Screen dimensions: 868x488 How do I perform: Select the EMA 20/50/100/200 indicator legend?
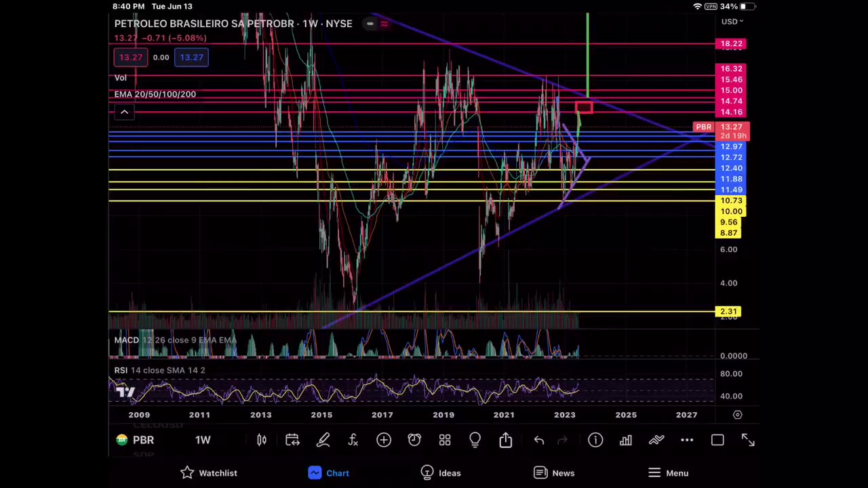tap(155, 94)
